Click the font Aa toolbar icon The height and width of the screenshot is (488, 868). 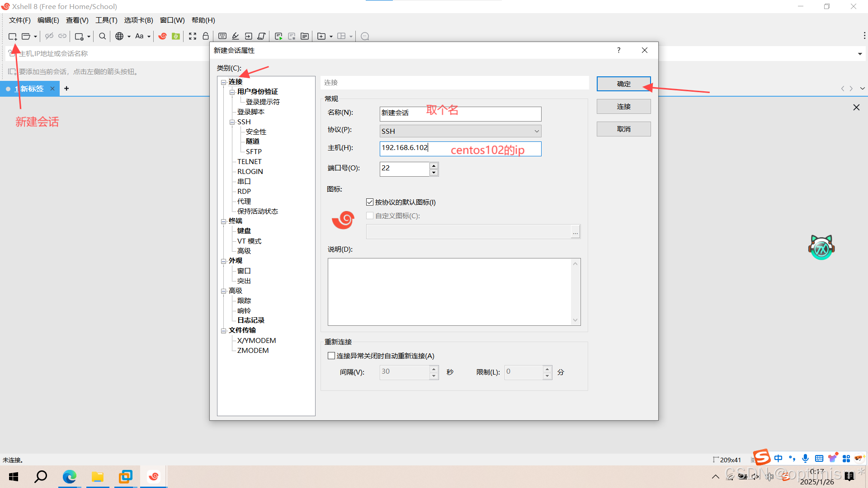(x=139, y=37)
